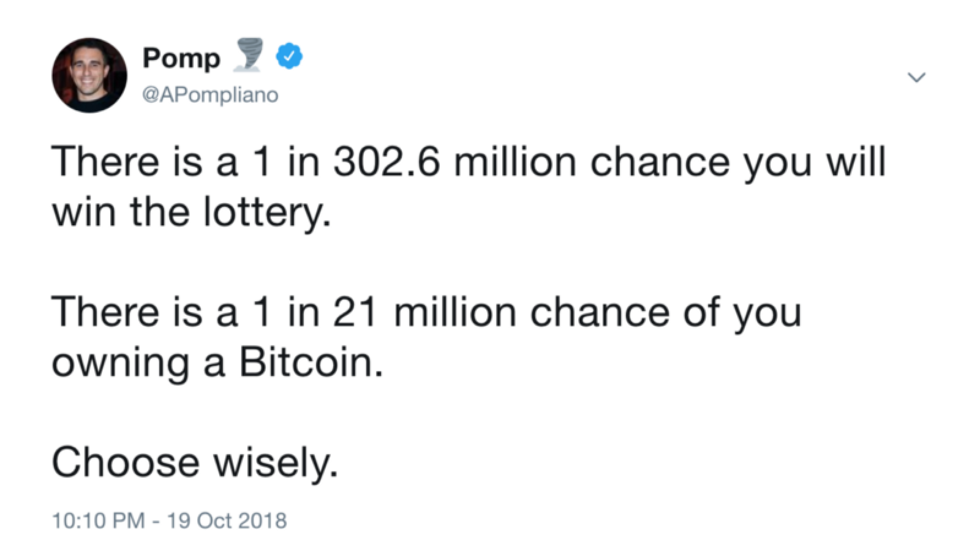Visit the @APompliano handle link
The height and width of the screenshot is (551, 980).
(x=210, y=95)
